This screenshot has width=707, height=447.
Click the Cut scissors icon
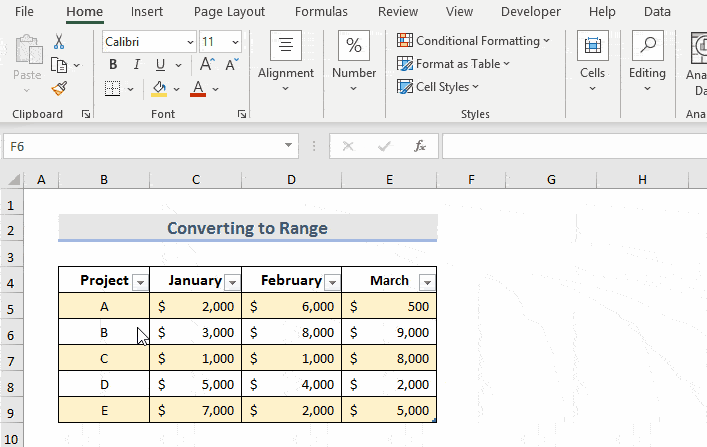(59, 42)
